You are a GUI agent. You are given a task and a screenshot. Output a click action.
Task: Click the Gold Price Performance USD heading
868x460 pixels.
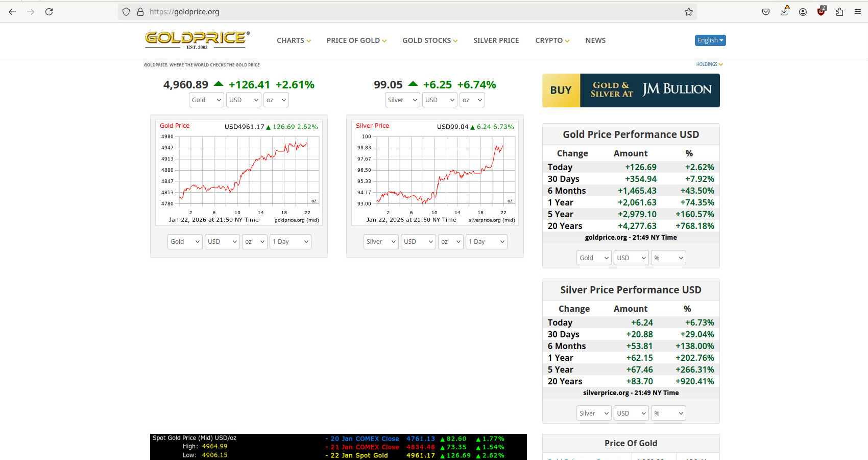(x=631, y=134)
